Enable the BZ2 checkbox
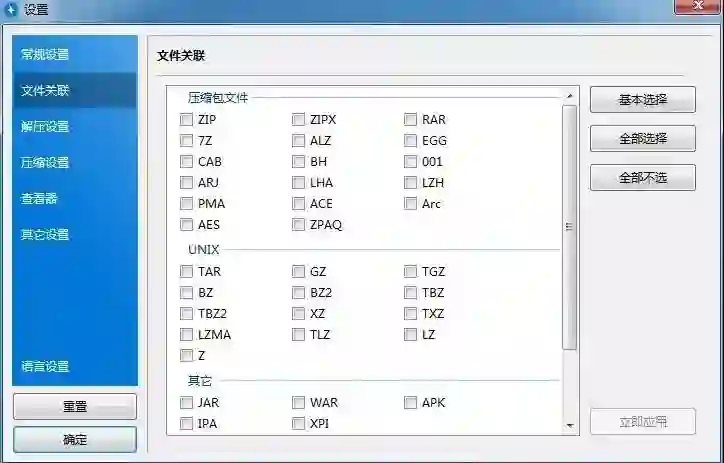This screenshot has height=463, width=724. [298, 293]
